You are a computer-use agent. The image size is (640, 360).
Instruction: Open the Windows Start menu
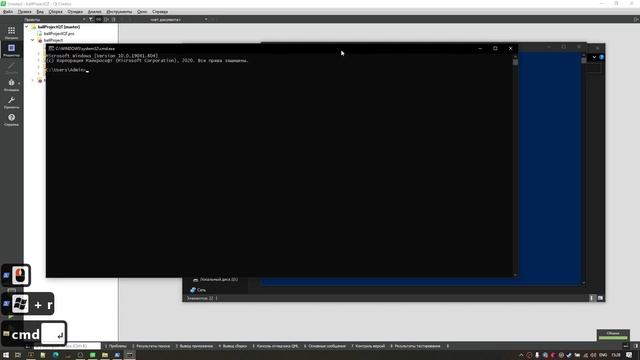tap(6, 355)
